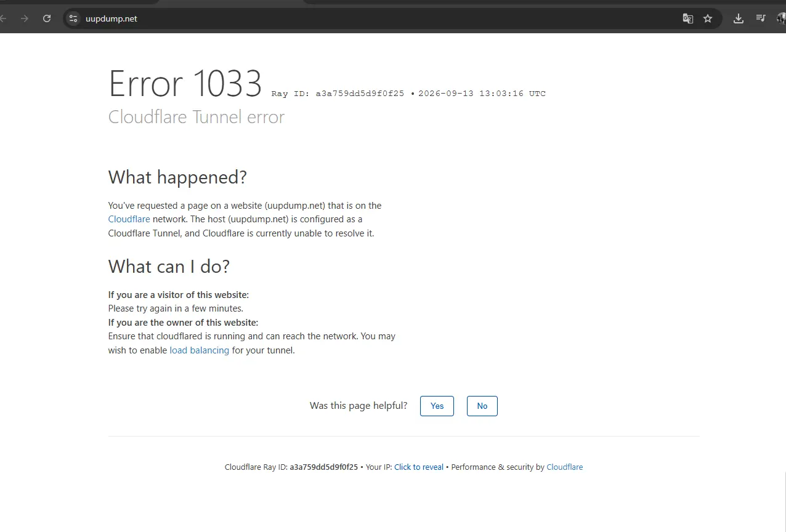The width and height of the screenshot is (786, 532).
Task: Click the What can I do? heading
Action: [x=169, y=267]
